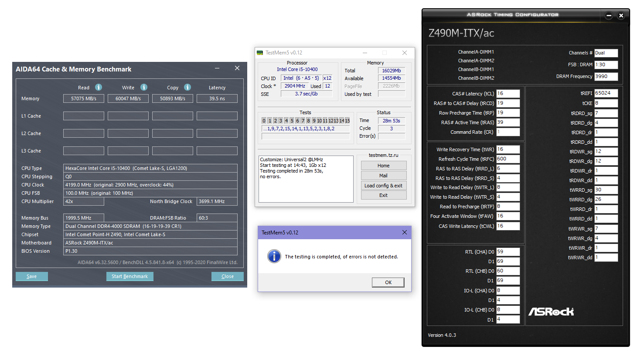644x356 pixels.
Task: Click the Motherboard value ASRock Z490M-ITX/ac
Action: point(150,243)
